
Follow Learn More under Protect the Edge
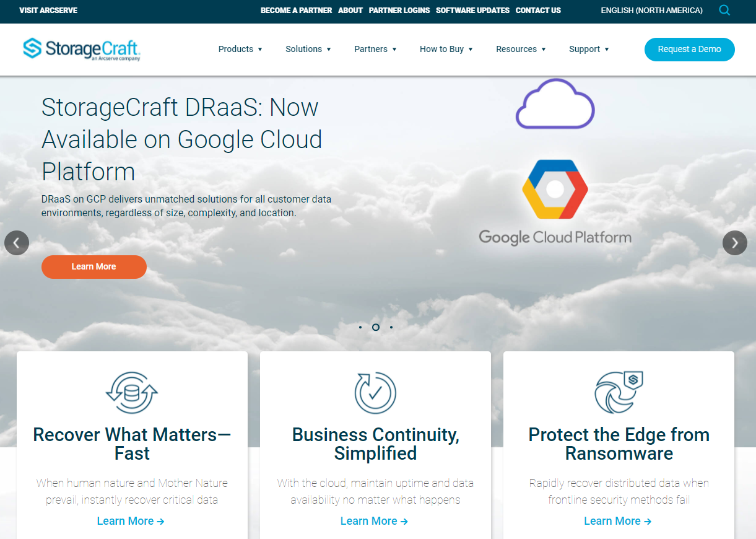pos(618,521)
